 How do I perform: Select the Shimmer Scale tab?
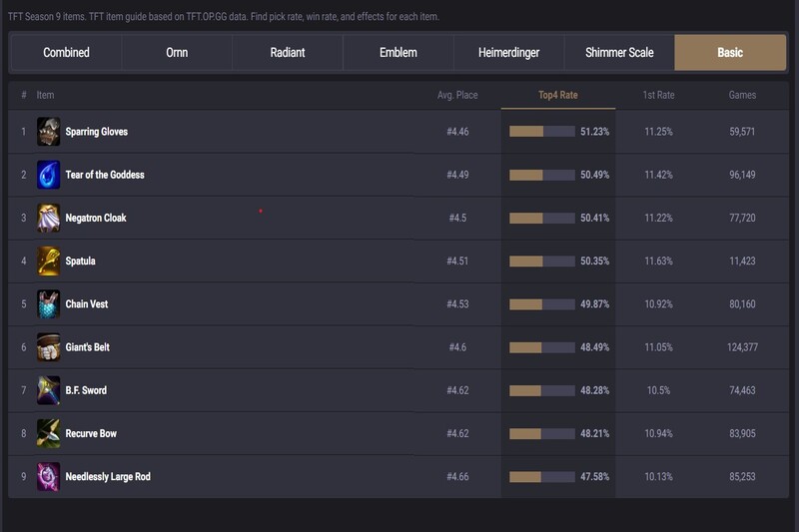point(619,52)
